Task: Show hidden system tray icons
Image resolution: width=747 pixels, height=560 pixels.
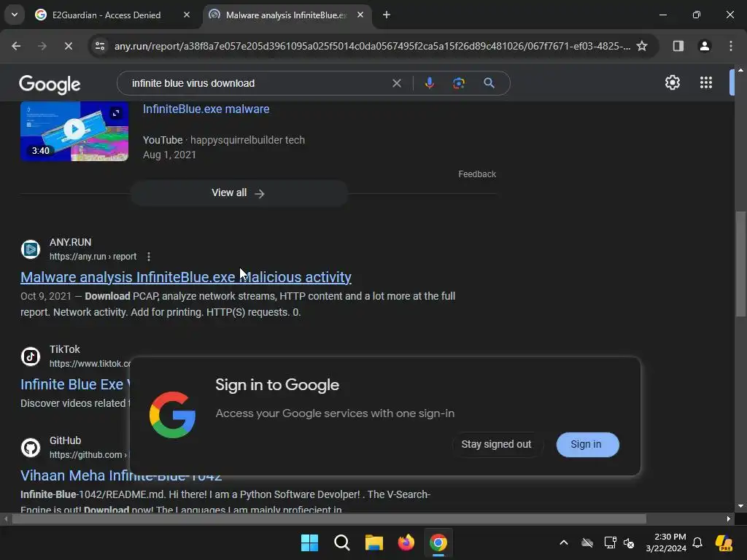Action: (x=564, y=542)
